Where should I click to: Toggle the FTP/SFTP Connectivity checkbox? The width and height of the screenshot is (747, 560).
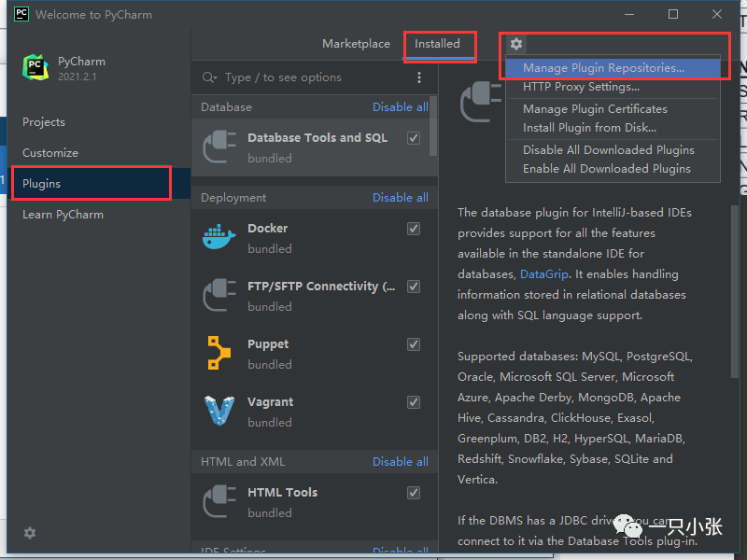414,287
